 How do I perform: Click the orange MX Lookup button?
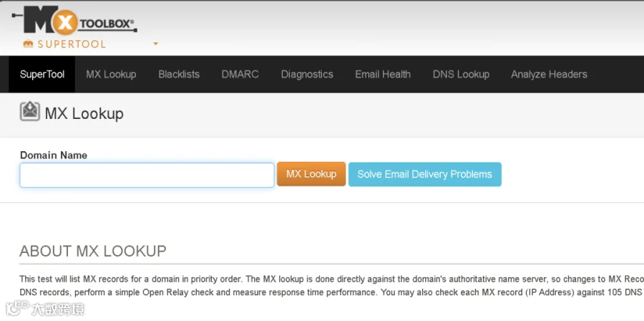point(311,174)
